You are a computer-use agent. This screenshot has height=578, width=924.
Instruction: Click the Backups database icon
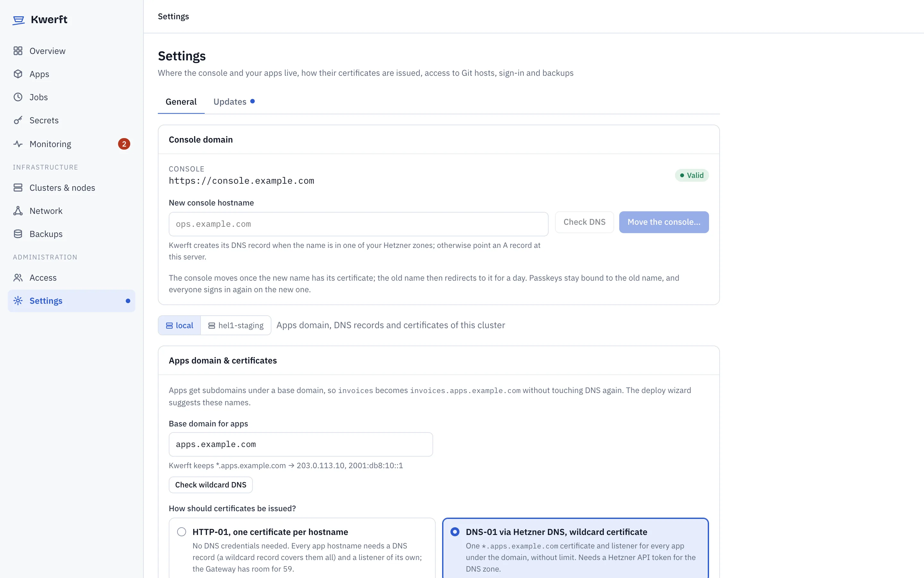(x=18, y=233)
